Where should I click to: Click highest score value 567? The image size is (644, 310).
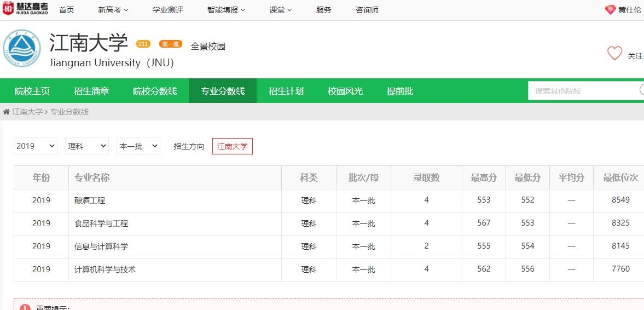coord(484,223)
